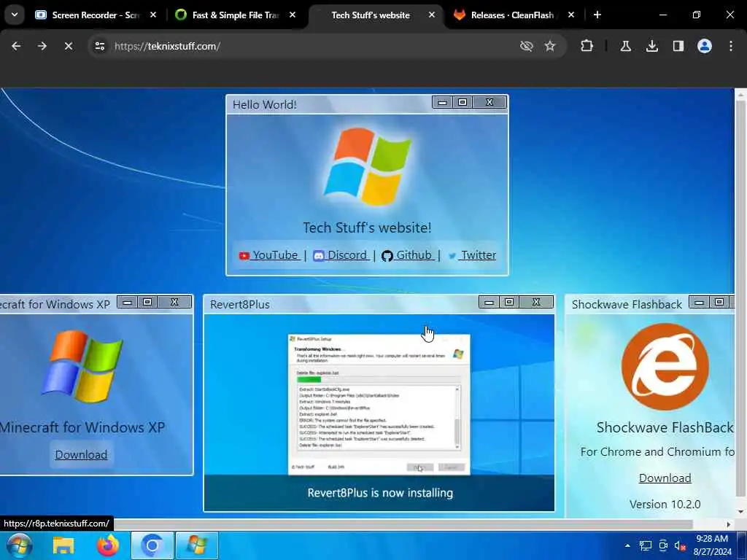747x560 pixels.
Task: Select the Tech Stuff's website tab
Action: click(370, 15)
